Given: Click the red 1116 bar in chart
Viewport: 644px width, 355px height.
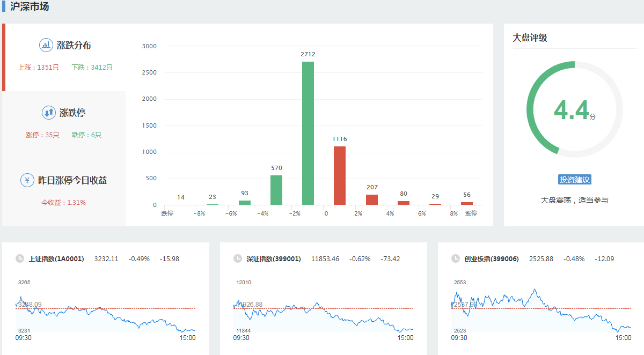Looking at the screenshot, I should [x=340, y=175].
